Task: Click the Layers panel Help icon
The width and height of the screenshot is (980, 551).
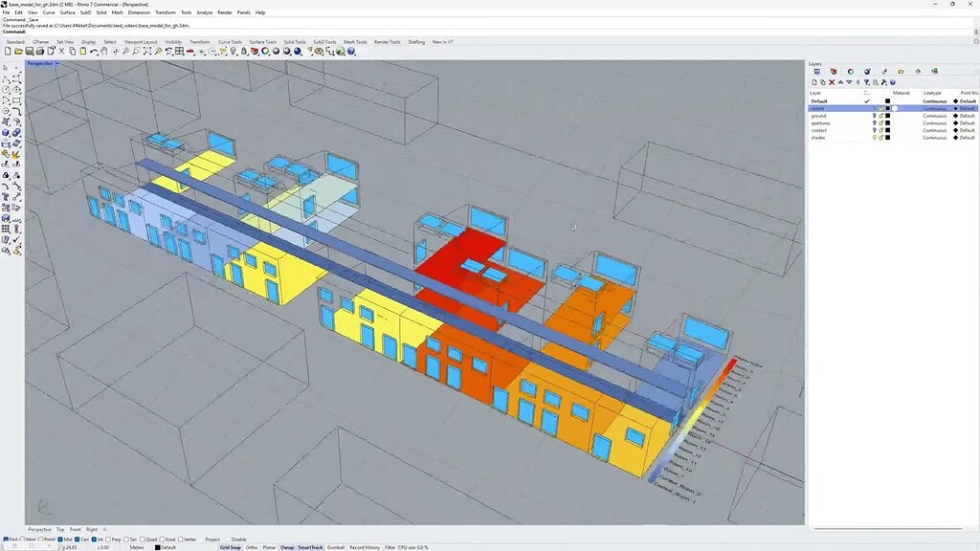Action: [894, 82]
